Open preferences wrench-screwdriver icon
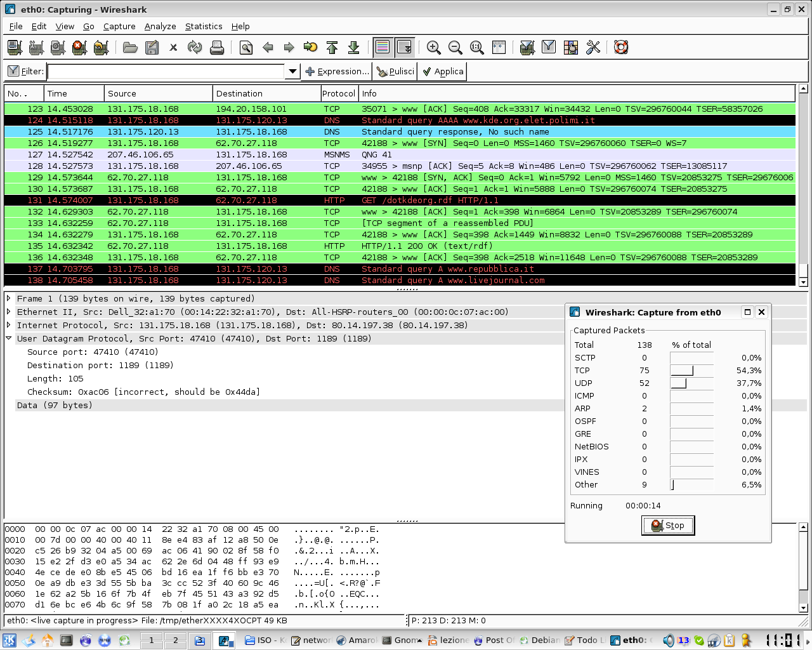 [593, 48]
